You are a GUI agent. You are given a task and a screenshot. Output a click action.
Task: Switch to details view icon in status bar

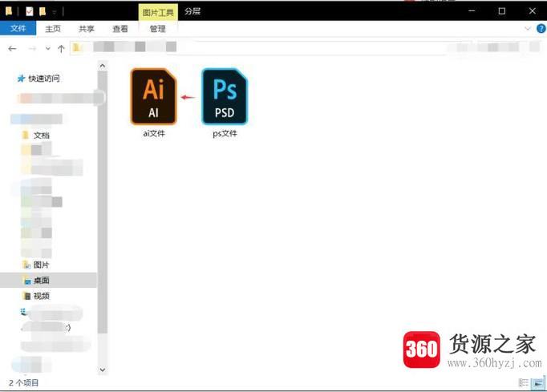point(524,382)
